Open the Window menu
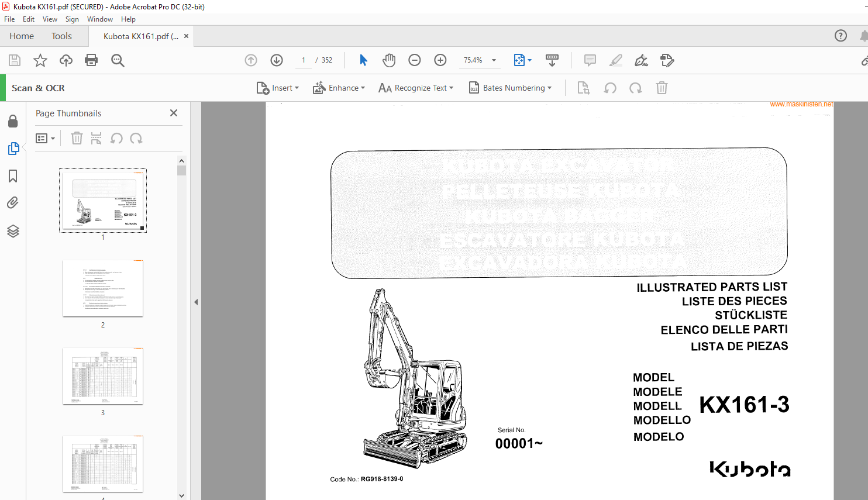The height and width of the screenshot is (500, 868). (100, 19)
